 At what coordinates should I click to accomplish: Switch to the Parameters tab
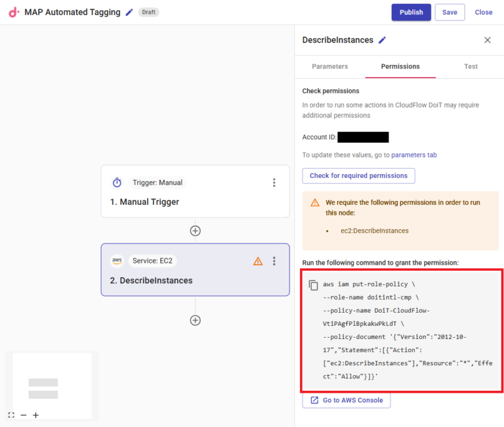(x=330, y=66)
